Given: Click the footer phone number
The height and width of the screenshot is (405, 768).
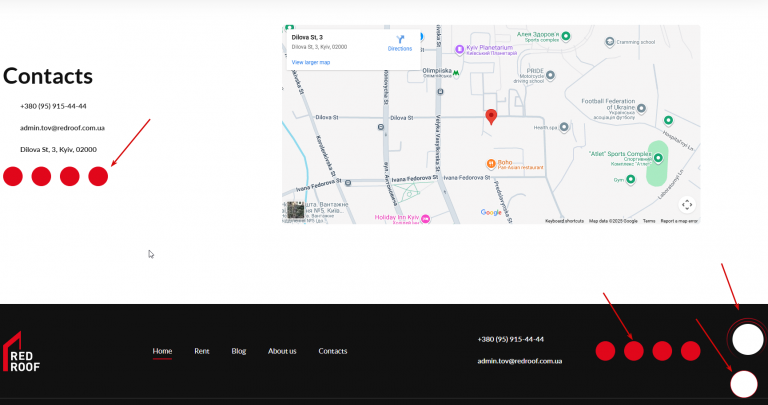Looking at the screenshot, I should pos(510,339).
